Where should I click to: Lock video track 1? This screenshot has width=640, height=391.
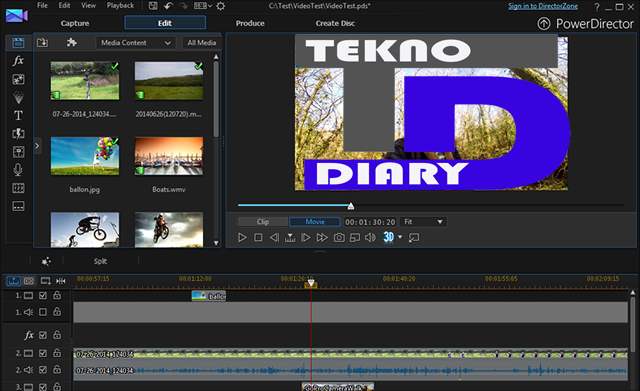pos(57,295)
